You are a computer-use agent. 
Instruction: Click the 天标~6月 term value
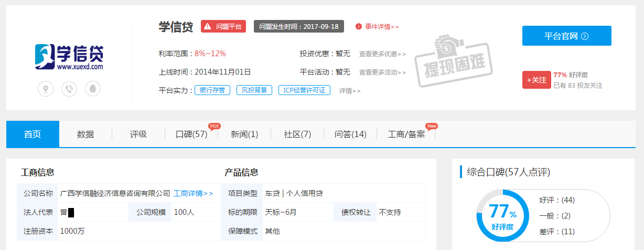[281, 212]
